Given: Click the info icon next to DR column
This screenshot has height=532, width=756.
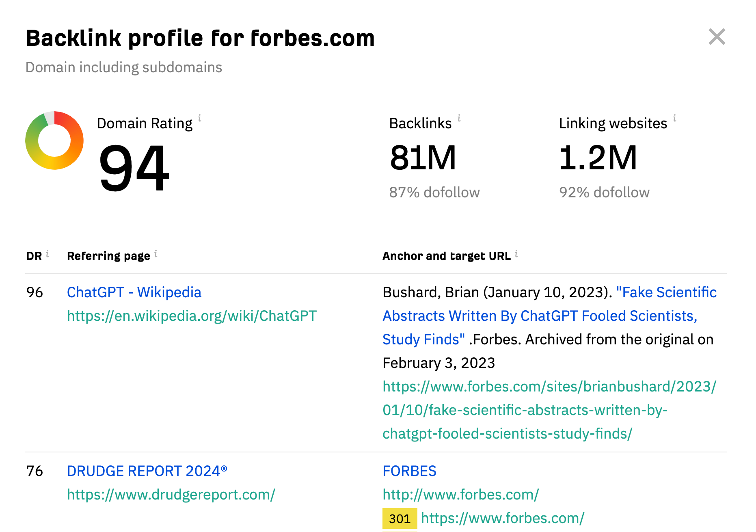Looking at the screenshot, I should (48, 254).
